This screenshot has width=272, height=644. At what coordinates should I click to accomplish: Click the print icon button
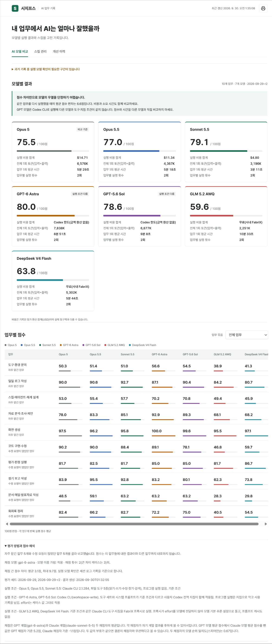click(x=263, y=8)
